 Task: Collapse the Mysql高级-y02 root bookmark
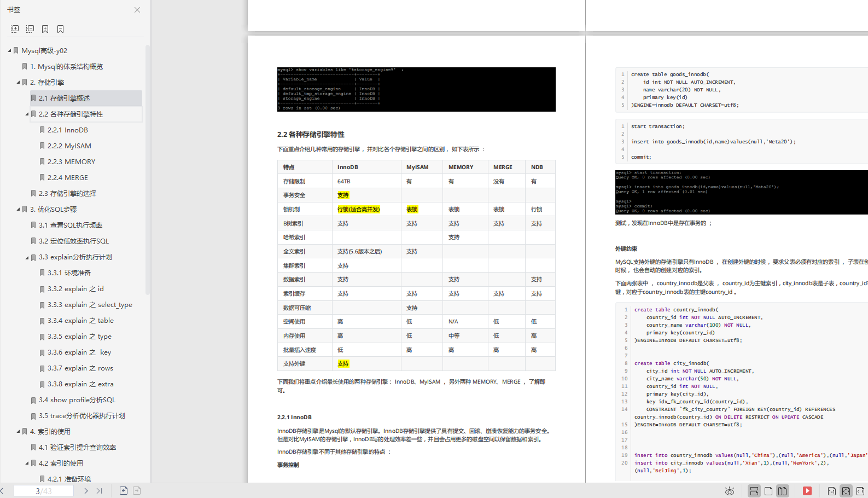[10, 50]
